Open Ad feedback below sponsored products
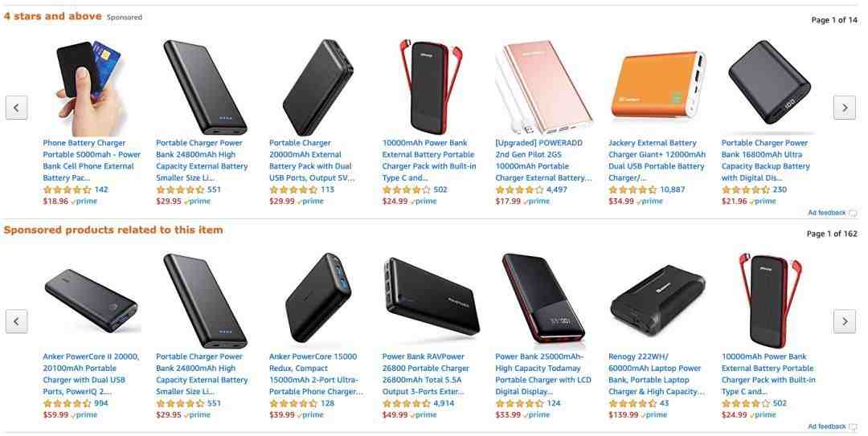Viewport: 868px width, 436px height. pos(832,426)
